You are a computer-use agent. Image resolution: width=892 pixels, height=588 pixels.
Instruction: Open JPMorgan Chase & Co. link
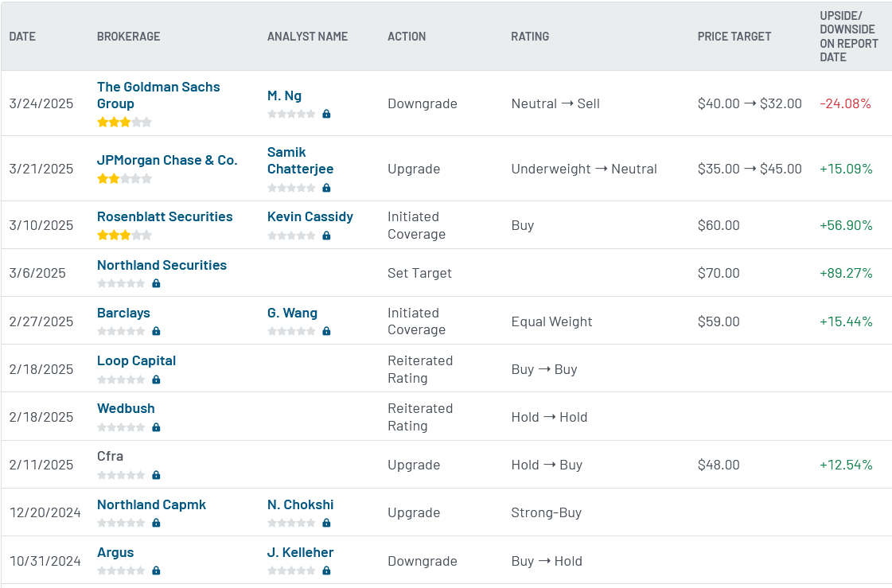click(167, 161)
